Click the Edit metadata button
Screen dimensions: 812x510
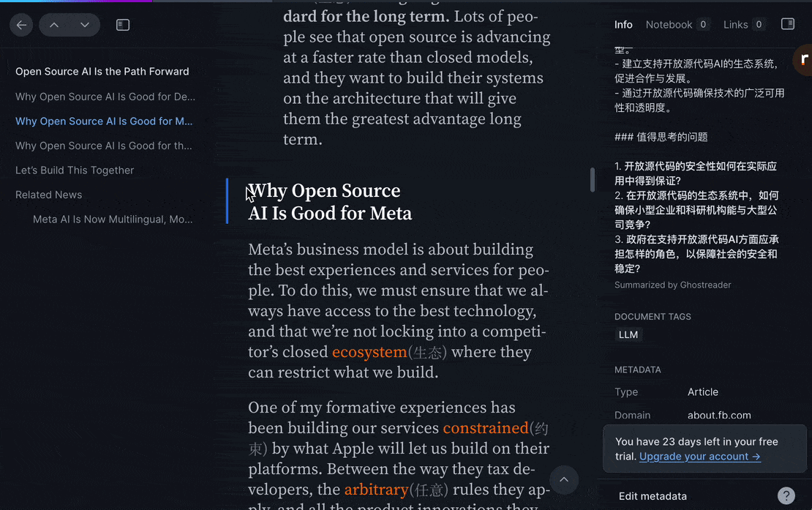click(653, 496)
